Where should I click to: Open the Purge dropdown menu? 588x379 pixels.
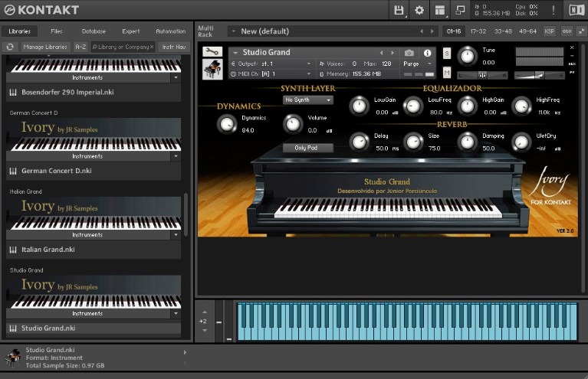click(x=417, y=64)
